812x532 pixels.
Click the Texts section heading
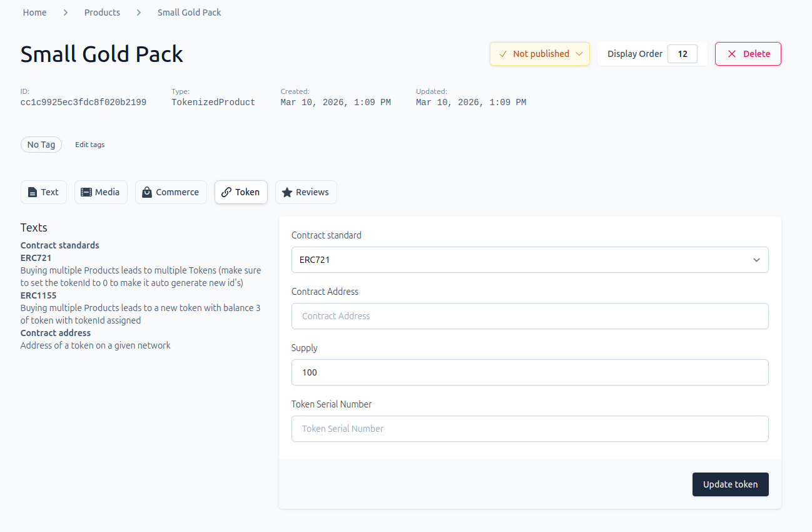tap(34, 227)
